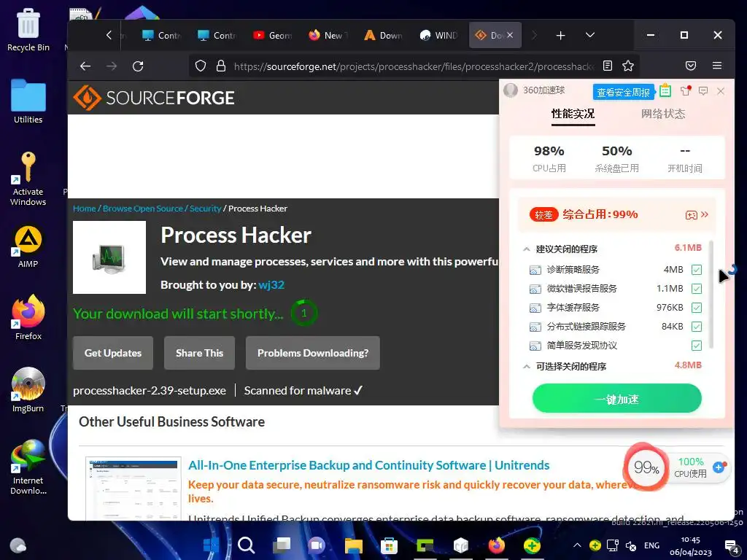747x560 pixels.
Task: Switch to 性能实况 tab
Action: click(x=573, y=114)
